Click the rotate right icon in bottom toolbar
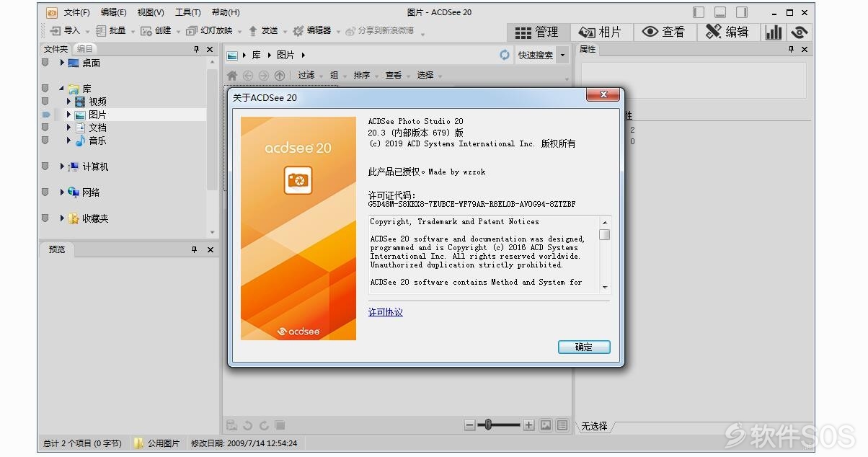 pyautogui.click(x=264, y=426)
